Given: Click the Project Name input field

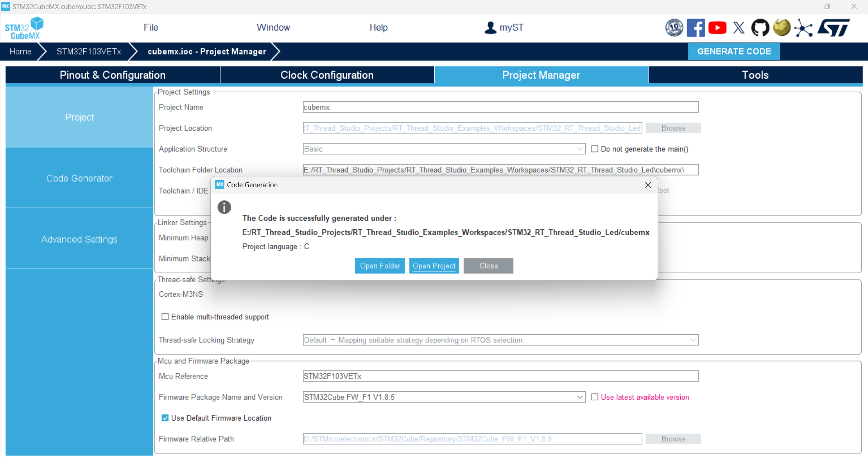Looking at the screenshot, I should (501, 107).
